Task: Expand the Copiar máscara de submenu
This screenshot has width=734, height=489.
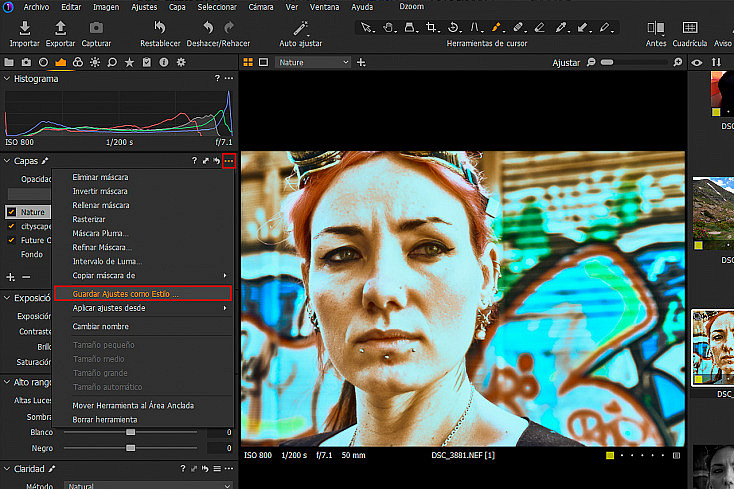Action: click(x=143, y=275)
